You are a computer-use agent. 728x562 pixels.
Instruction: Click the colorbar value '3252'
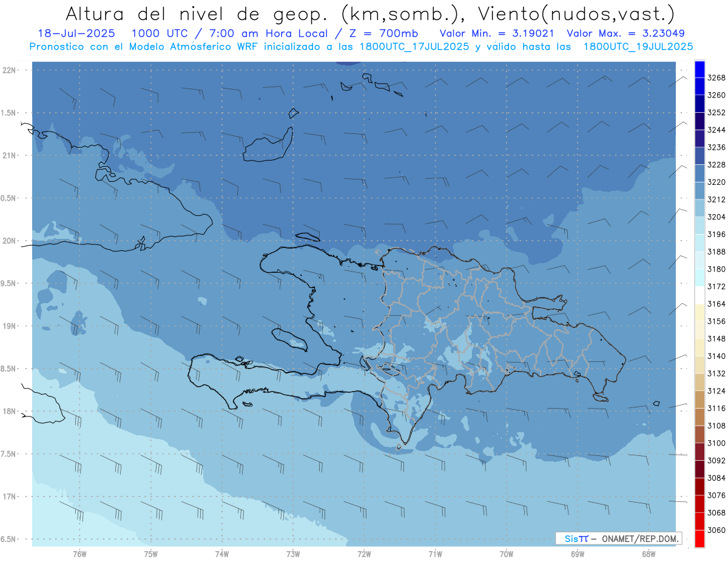[x=716, y=113]
